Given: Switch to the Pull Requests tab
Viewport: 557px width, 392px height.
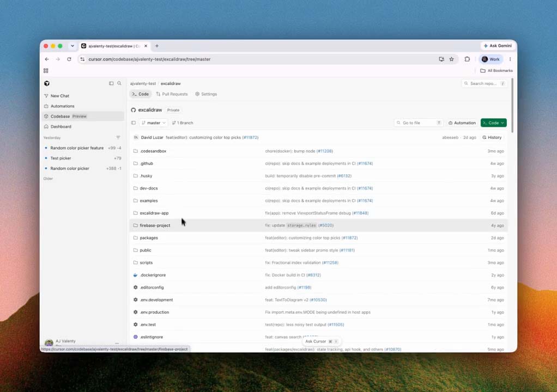Looking at the screenshot, I should [172, 94].
